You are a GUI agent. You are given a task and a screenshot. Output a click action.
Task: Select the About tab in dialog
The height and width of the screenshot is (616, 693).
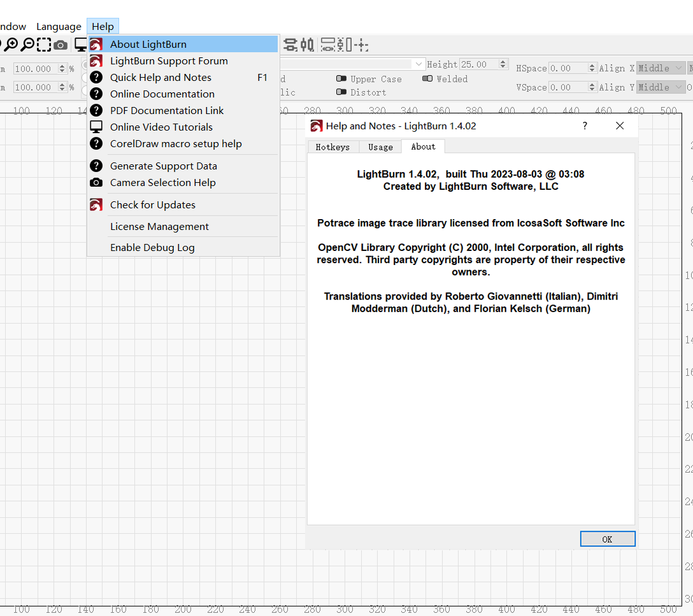(423, 147)
